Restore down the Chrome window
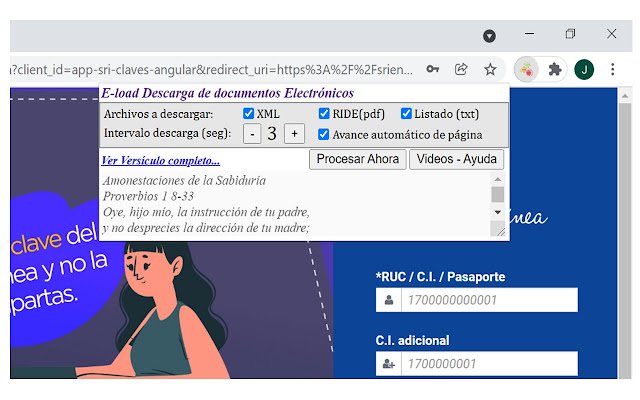This screenshot has width=640, height=400. point(570,34)
